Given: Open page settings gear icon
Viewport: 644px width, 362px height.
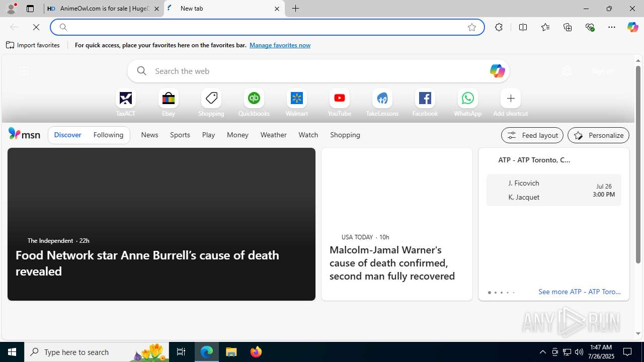Looking at the screenshot, I should pos(567,71).
